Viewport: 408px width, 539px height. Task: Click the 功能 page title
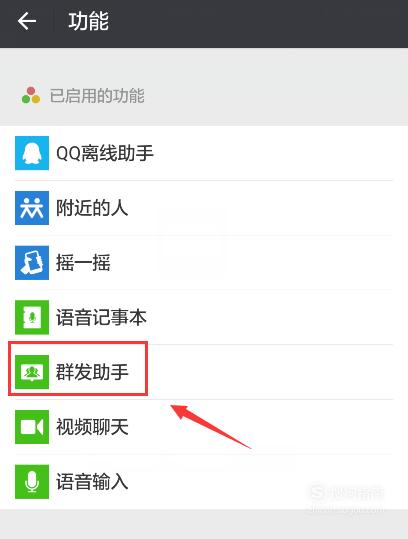point(88,21)
